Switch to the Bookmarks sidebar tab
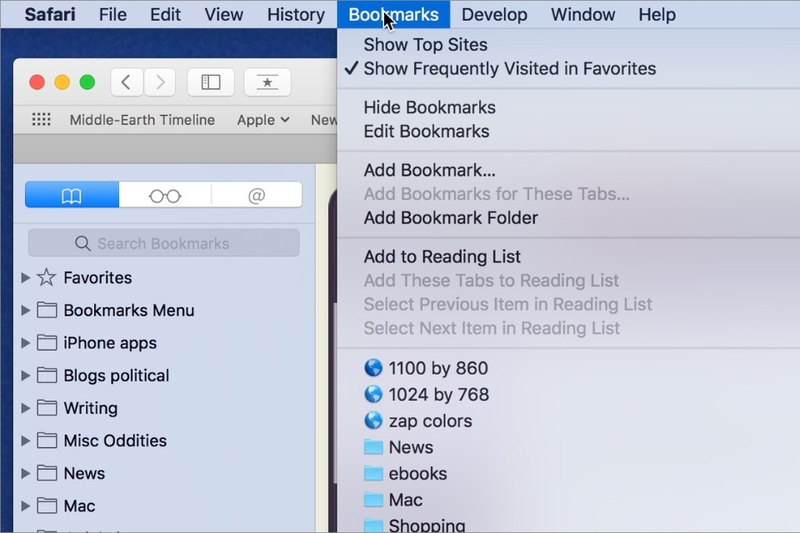 click(72, 195)
